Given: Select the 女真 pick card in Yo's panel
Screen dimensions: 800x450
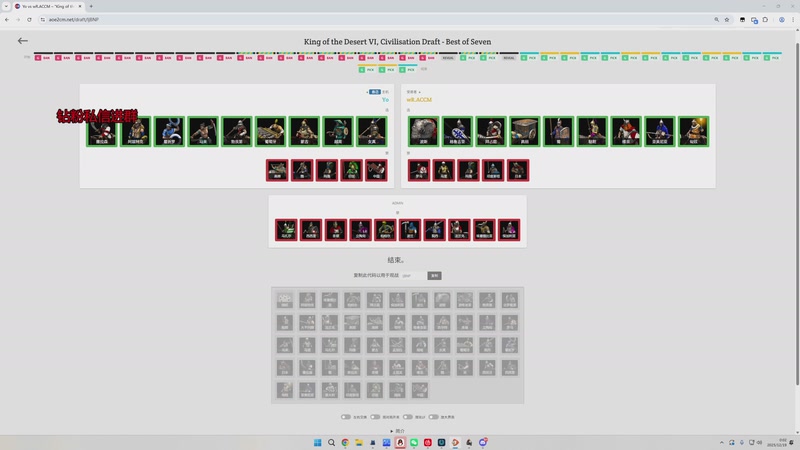Looking at the screenshot, I should 371,131.
